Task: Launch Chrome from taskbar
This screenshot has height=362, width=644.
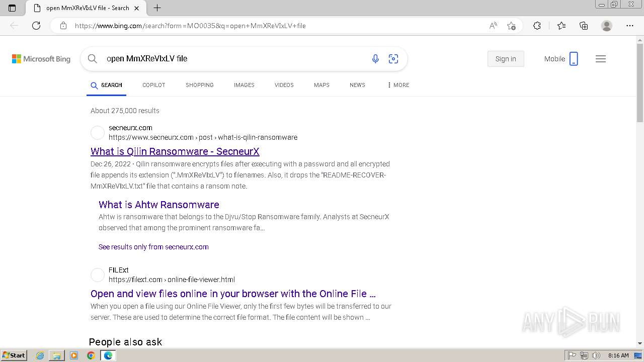Action: (91, 355)
